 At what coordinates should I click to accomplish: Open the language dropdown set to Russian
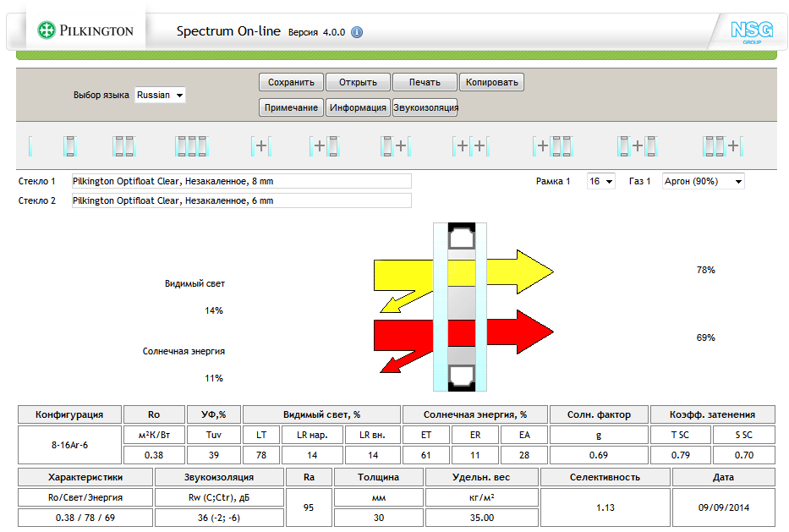coord(160,95)
